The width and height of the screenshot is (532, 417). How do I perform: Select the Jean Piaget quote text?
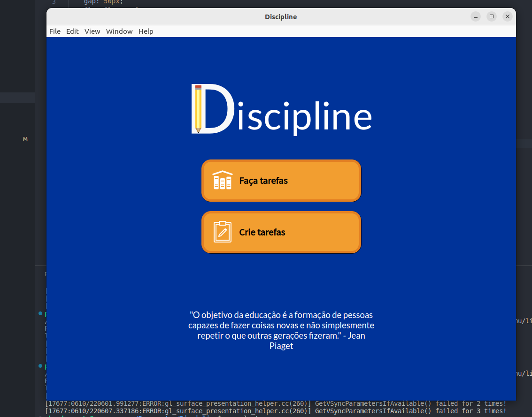(x=281, y=330)
